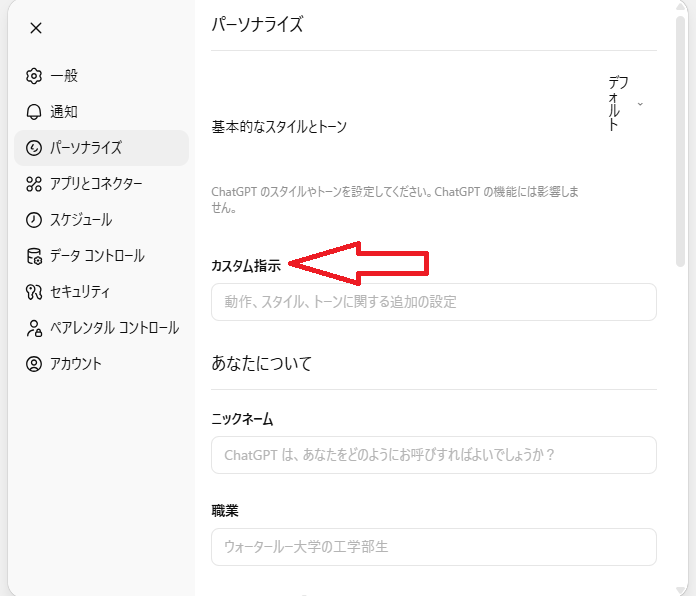
Task: Click the カスタム指示 heading
Action: coord(246,265)
